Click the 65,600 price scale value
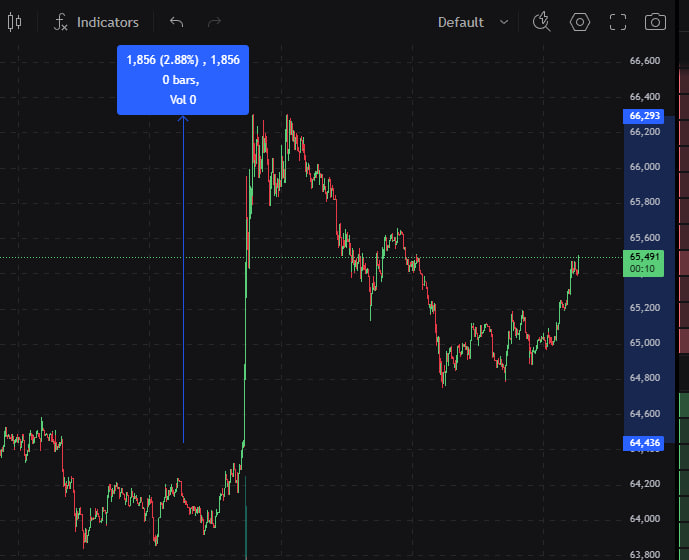 coord(645,237)
